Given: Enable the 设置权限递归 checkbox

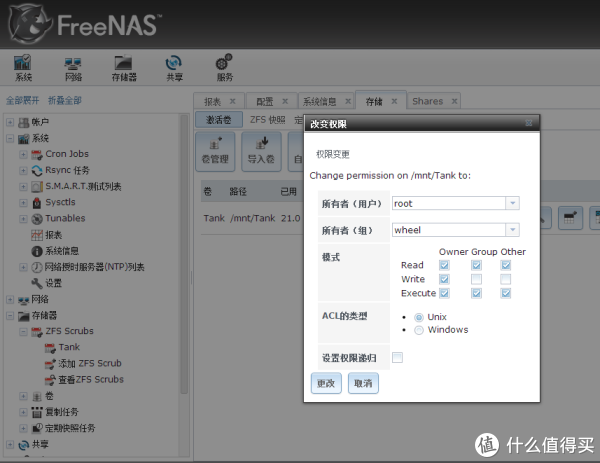Looking at the screenshot, I should coord(398,357).
